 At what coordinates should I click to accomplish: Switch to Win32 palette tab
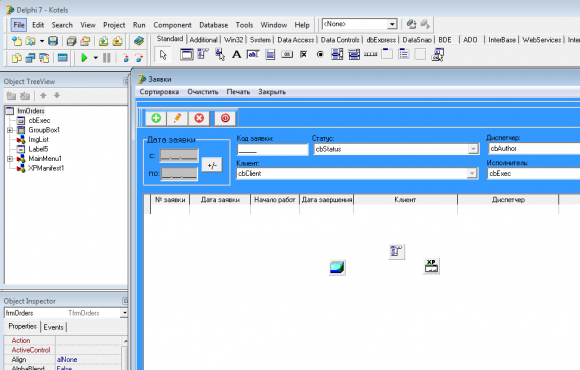pyautogui.click(x=233, y=40)
